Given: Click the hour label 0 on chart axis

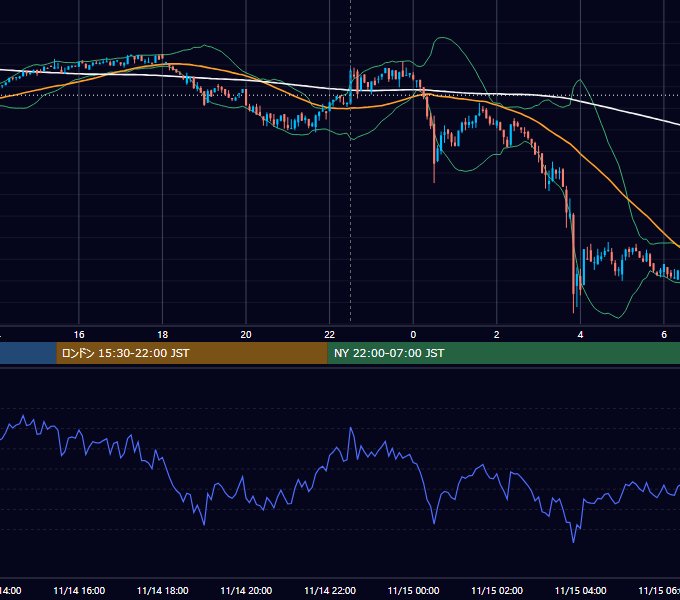Looking at the screenshot, I should coord(413,335).
